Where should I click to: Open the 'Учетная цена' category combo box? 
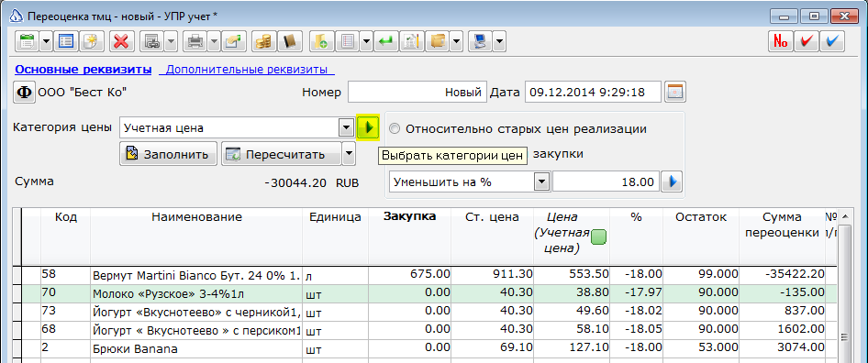pos(346,128)
